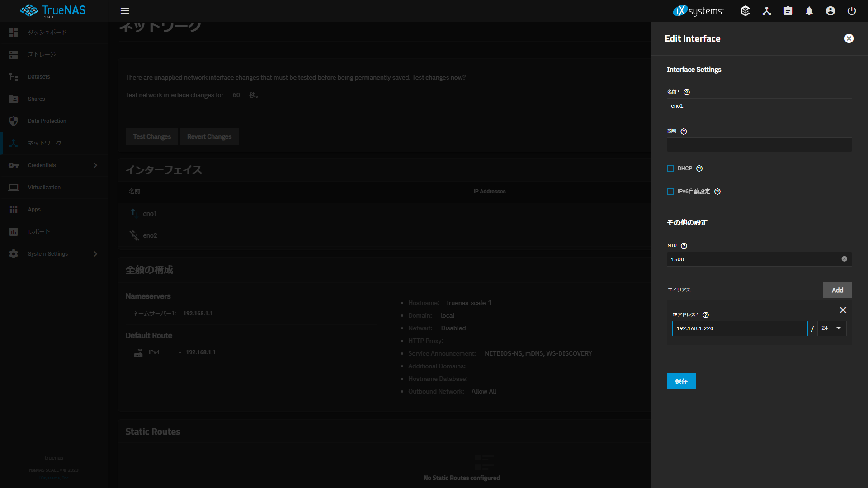The image size is (868, 488).
Task: Click the 保存 save button
Action: pyautogui.click(x=681, y=381)
